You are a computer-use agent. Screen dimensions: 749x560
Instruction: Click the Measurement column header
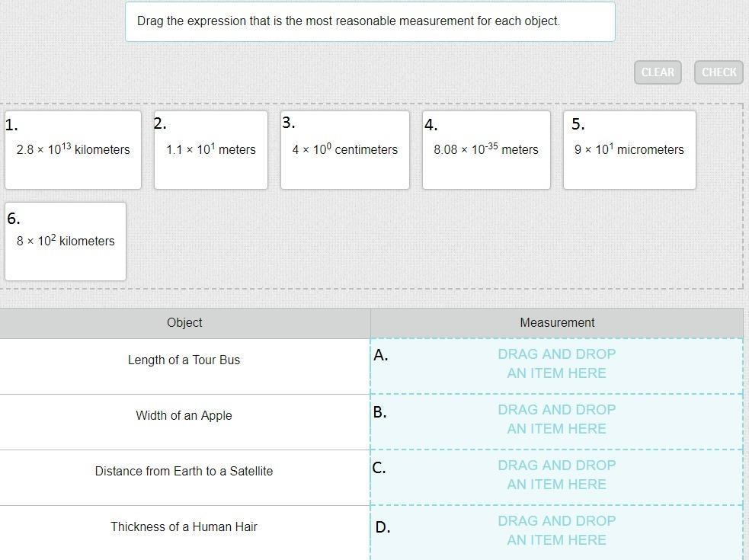557,323
